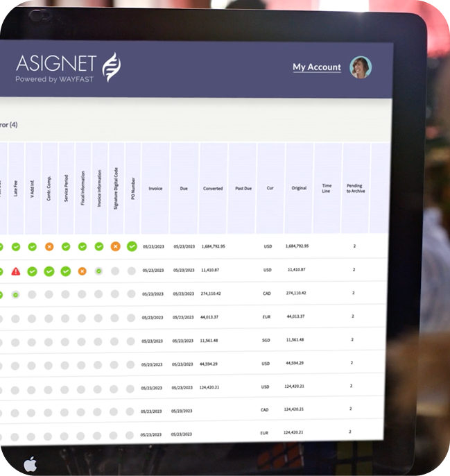Click the red Late Fee warning triangle
This screenshot has height=476, width=450.
pos(16,271)
